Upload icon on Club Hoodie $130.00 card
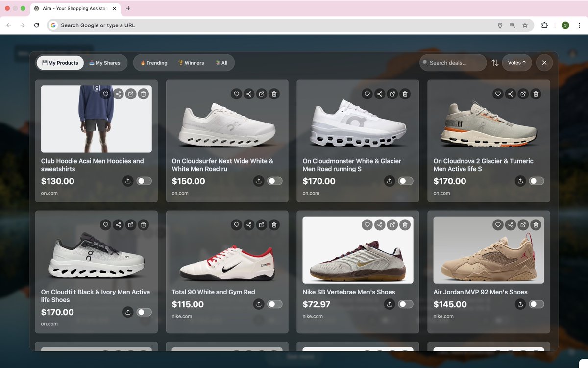 128,181
